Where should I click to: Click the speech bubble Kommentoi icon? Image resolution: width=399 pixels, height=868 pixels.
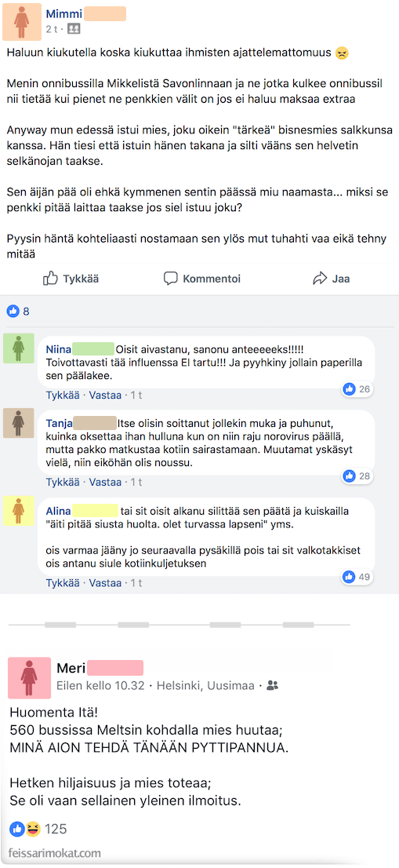pyautogui.click(x=171, y=279)
